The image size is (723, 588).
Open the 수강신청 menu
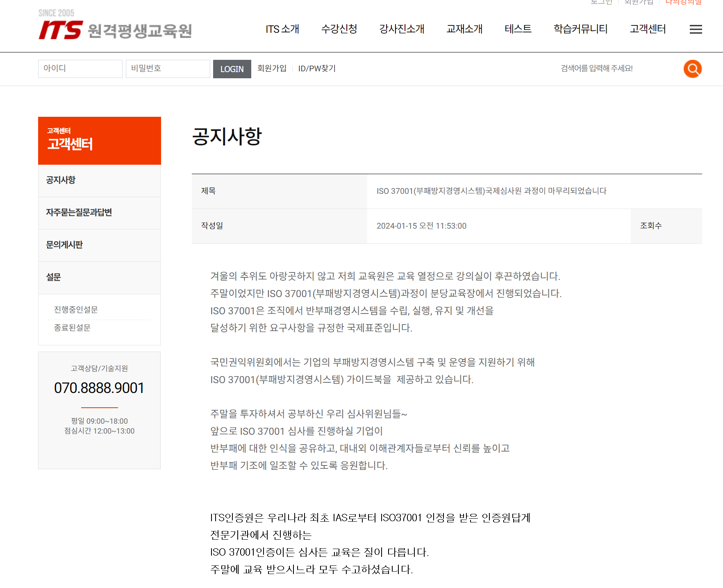coord(339,29)
